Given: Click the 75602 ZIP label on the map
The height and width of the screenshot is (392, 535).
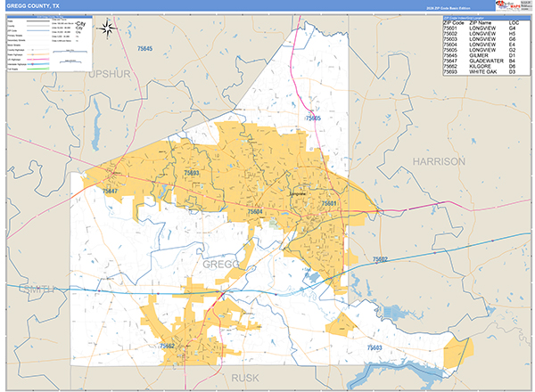Looking at the screenshot, I should coord(380,259).
